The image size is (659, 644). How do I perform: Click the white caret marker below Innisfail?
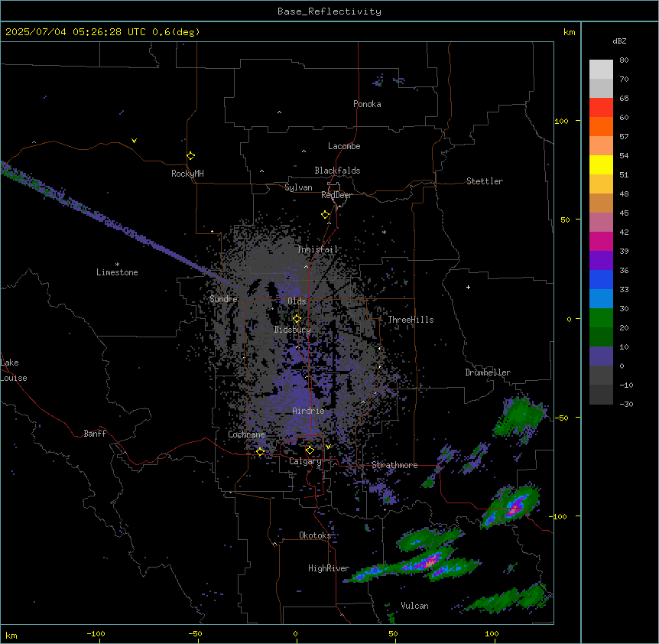coord(306,266)
